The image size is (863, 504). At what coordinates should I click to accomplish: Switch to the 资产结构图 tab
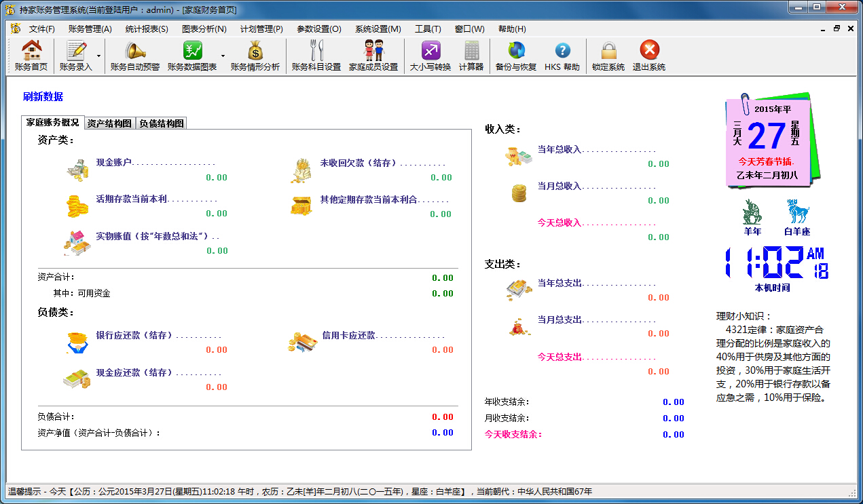pos(109,123)
